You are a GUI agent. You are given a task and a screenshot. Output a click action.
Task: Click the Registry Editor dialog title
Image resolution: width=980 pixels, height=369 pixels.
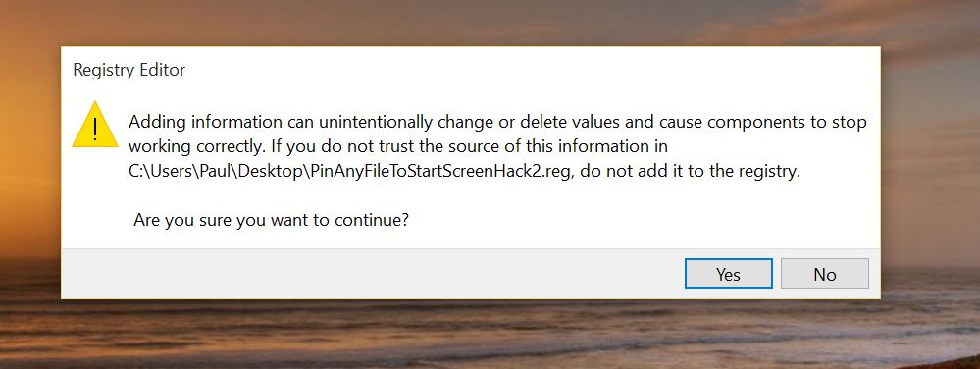129,70
